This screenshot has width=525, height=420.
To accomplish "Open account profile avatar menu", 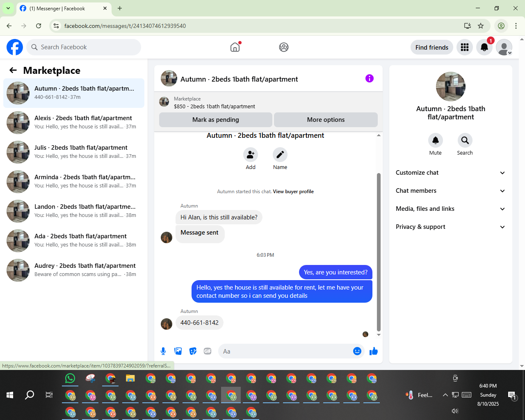I will tap(504, 47).
